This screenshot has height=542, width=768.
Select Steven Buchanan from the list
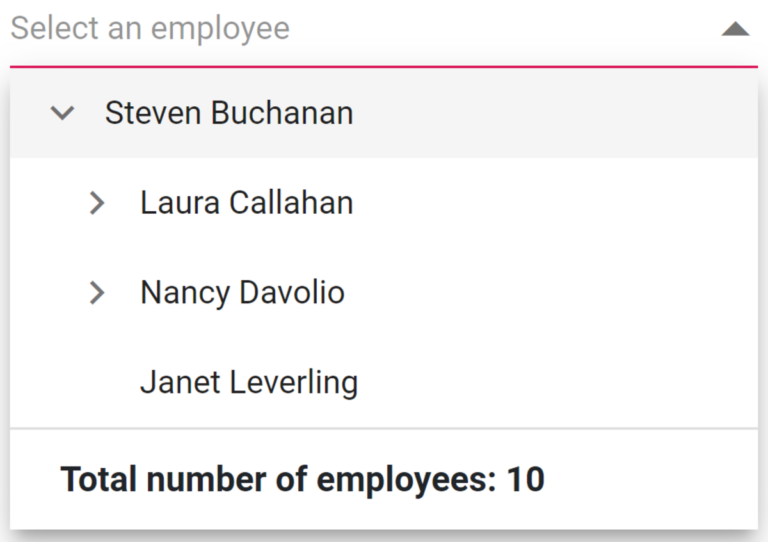pos(229,113)
